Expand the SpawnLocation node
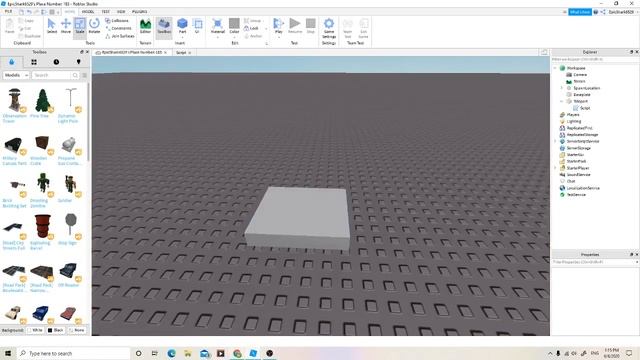Image resolution: width=640 pixels, height=360 pixels. click(562, 88)
